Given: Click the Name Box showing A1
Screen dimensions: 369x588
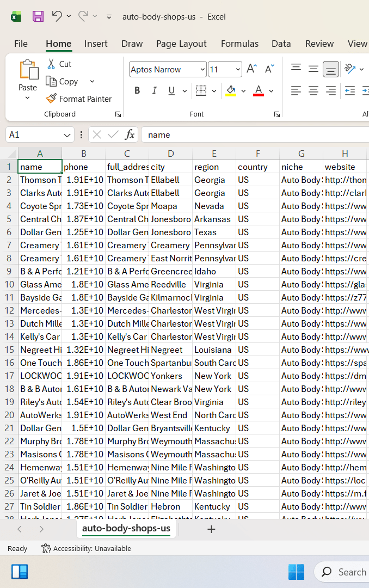Looking at the screenshot, I should pos(39,134).
